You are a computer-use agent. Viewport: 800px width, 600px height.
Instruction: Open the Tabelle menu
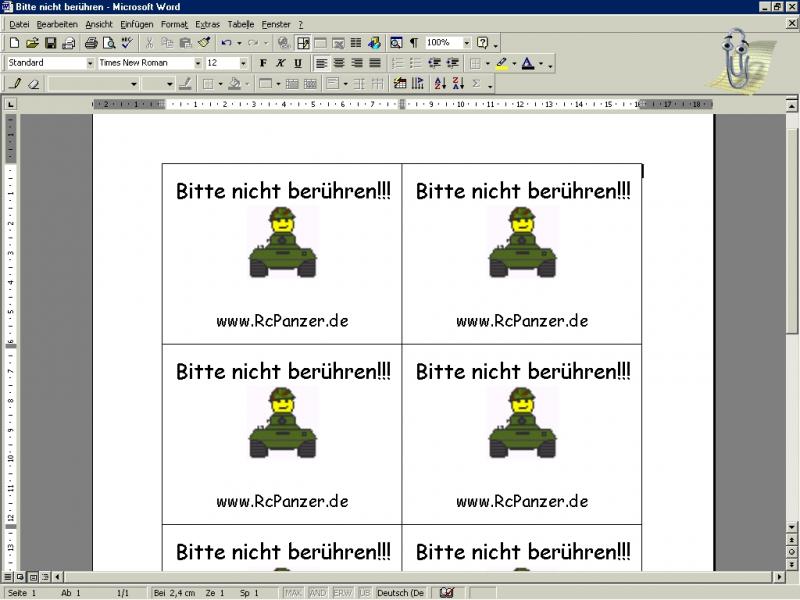pos(240,23)
